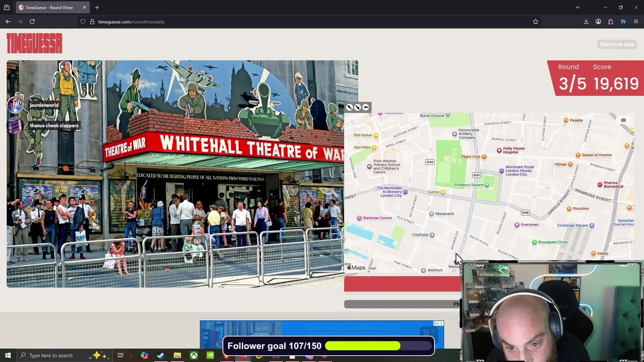
Task: Click the Spa Nails marker
Action: pyautogui.click(x=374, y=147)
